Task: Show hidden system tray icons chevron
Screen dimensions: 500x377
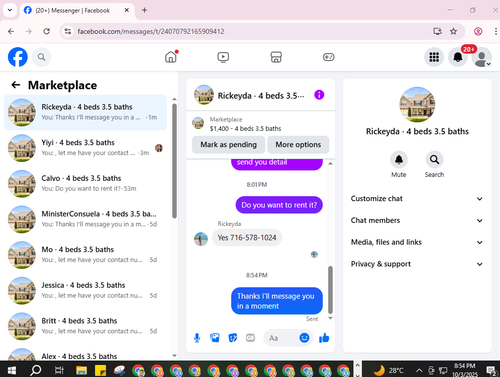Action: point(419,370)
